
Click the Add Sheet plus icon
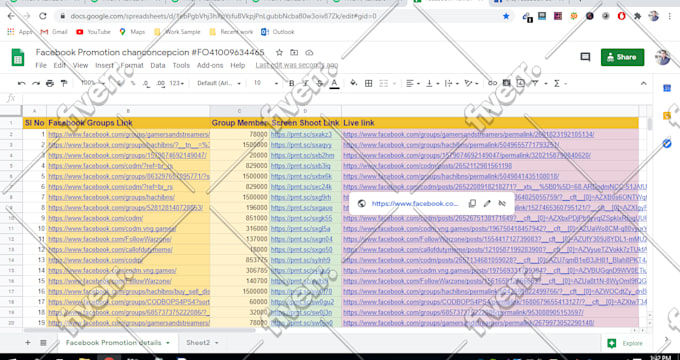[28, 343]
